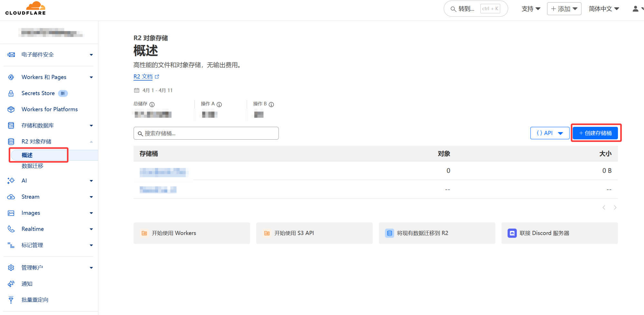Click the 通知 megaphone icon
644x315 pixels.
point(11,284)
